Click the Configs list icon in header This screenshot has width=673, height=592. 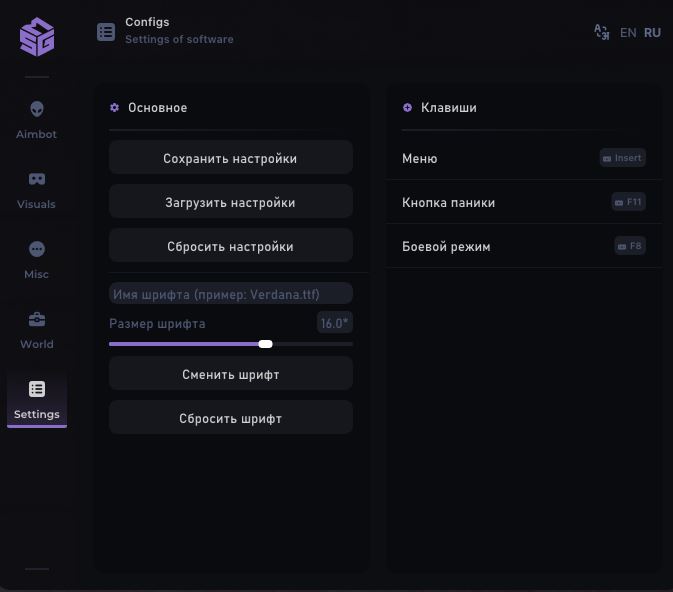(106, 32)
